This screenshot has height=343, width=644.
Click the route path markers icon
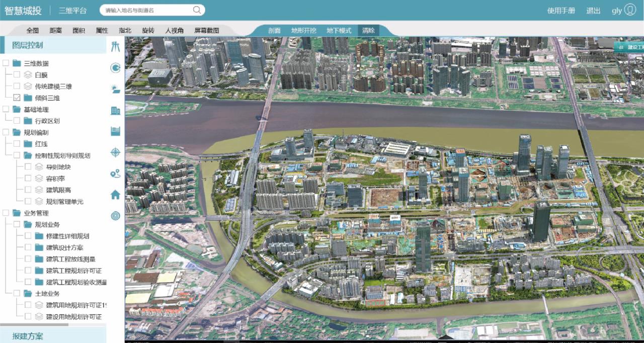point(116,174)
